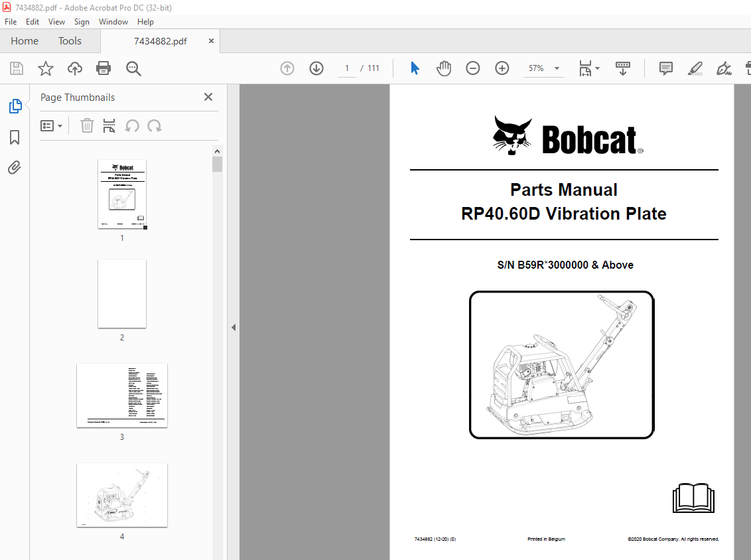Zoom in with the plus button

pos(502,68)
